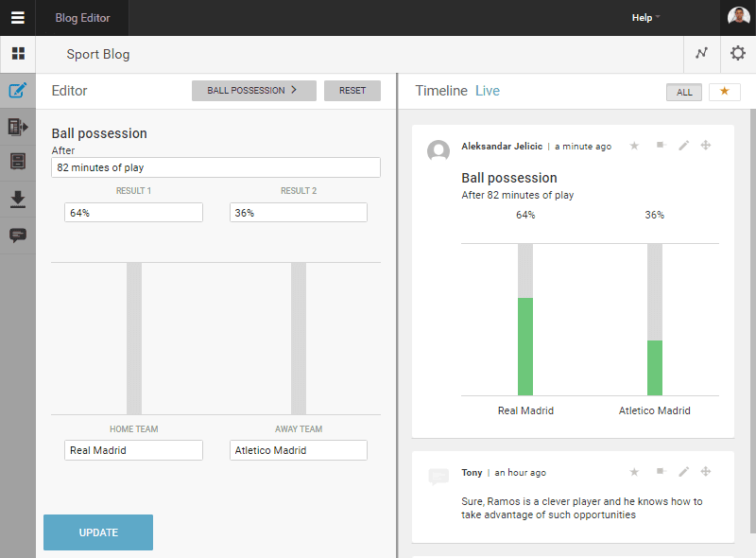Edit the Away Team field Atletico Madrid
Screen dimensions: 756x558
(298, 450)
